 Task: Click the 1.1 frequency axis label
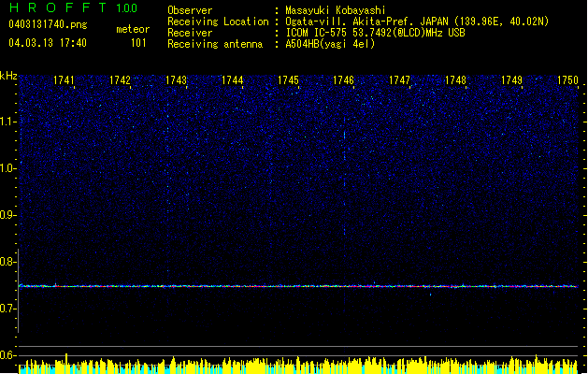[x=8, y=121]
